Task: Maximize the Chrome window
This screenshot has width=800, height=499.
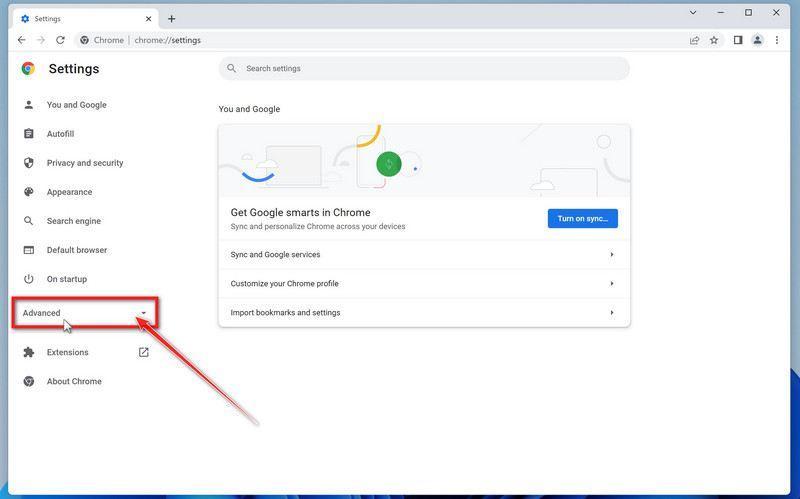Action: [748, 13]
